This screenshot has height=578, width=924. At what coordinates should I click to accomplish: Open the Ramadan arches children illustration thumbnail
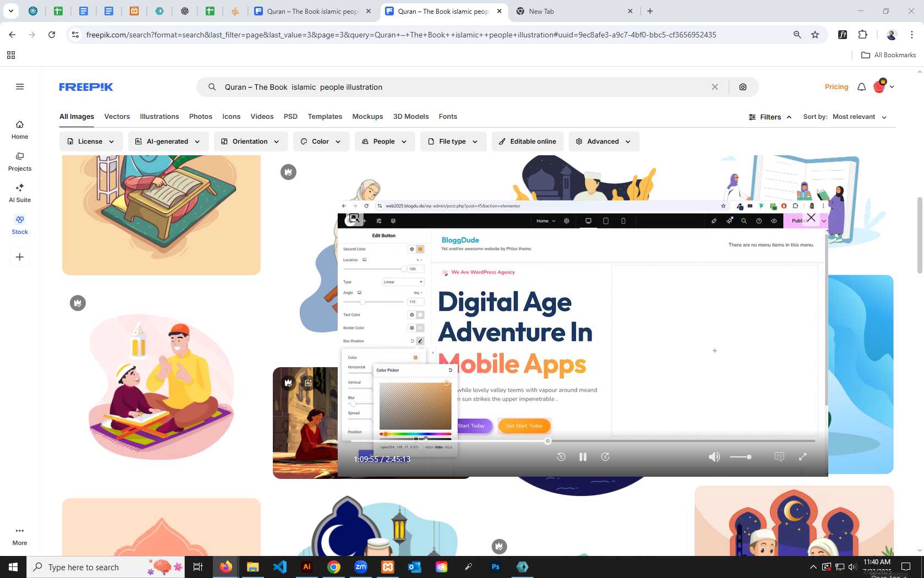click(794, 521)
